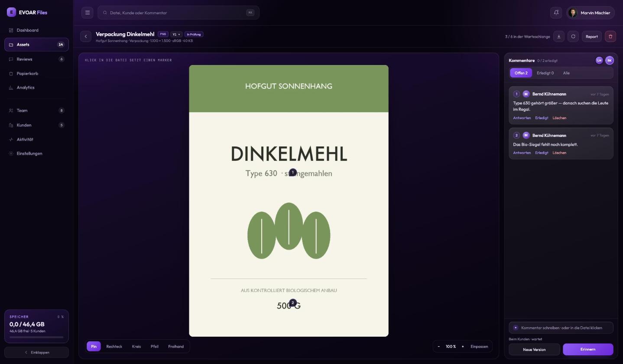Download the file via download icon
The width and height of the screenshot is (623, 364).
tap(559, 36)
